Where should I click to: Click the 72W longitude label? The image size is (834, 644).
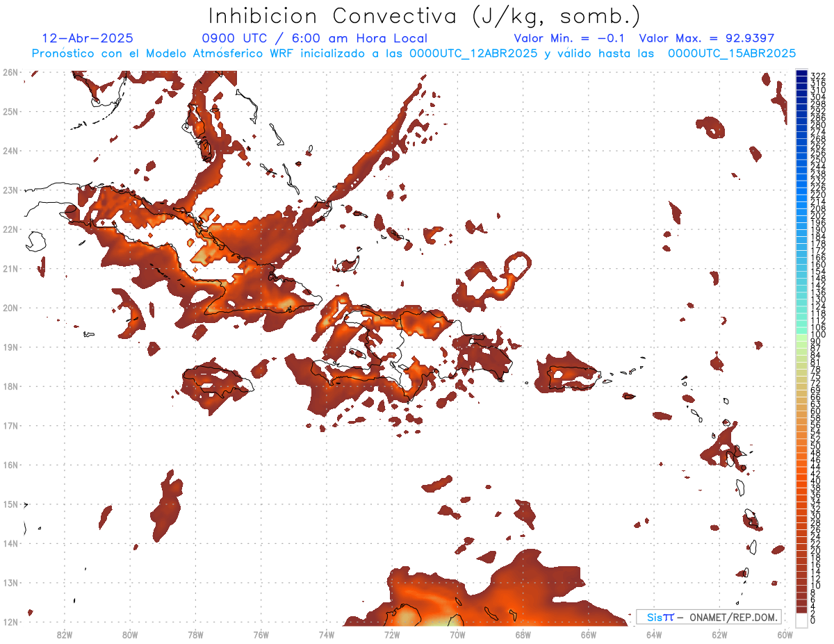392,634
